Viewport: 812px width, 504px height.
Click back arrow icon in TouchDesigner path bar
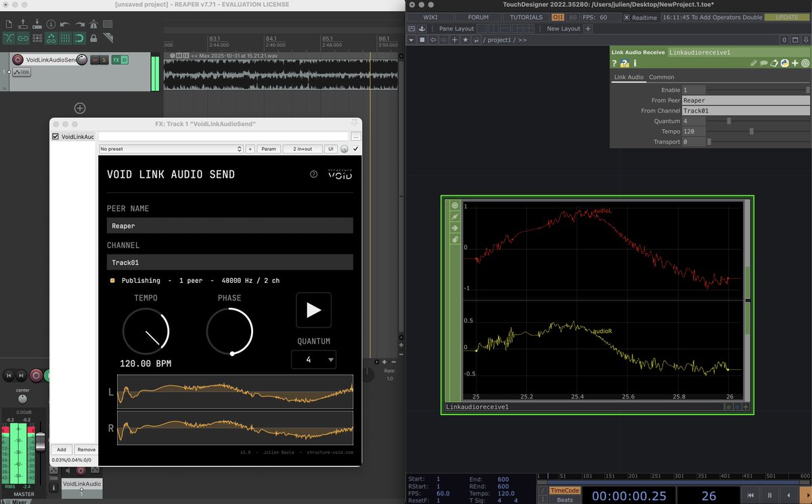point(433,40)
